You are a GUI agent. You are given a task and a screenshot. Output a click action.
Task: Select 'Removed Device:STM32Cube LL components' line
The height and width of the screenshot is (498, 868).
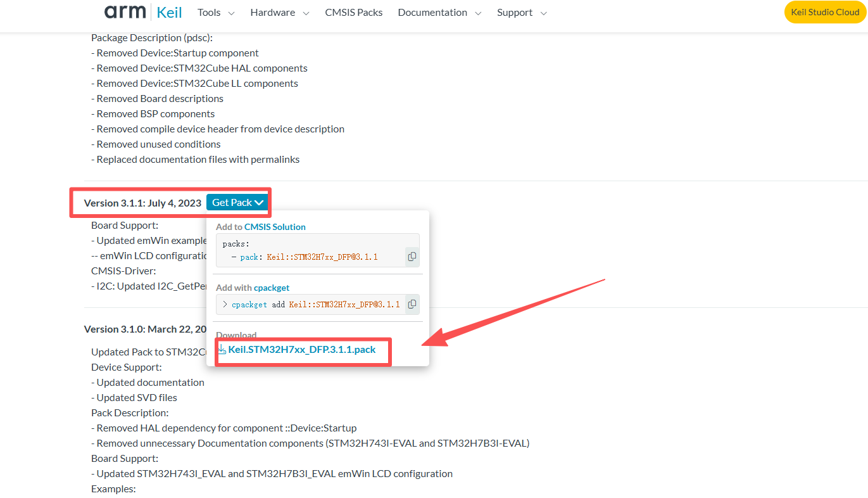click(x=194, y=84)
